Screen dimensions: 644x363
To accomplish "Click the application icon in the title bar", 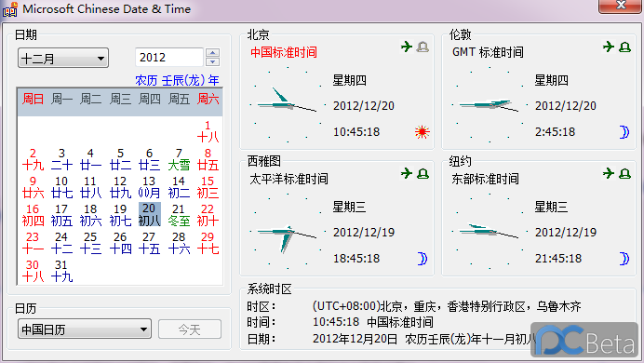I will point(10,9).
